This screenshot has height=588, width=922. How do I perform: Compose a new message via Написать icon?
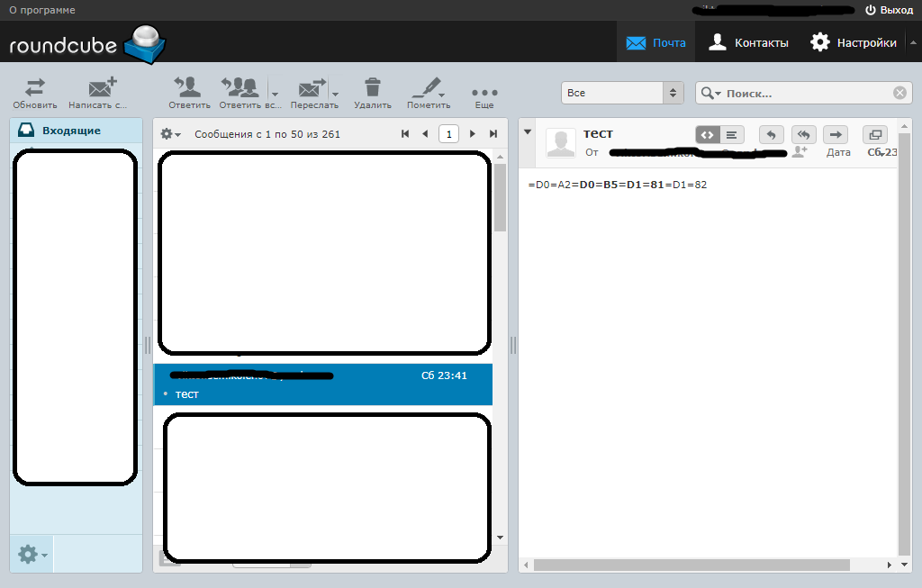(100, 87)
